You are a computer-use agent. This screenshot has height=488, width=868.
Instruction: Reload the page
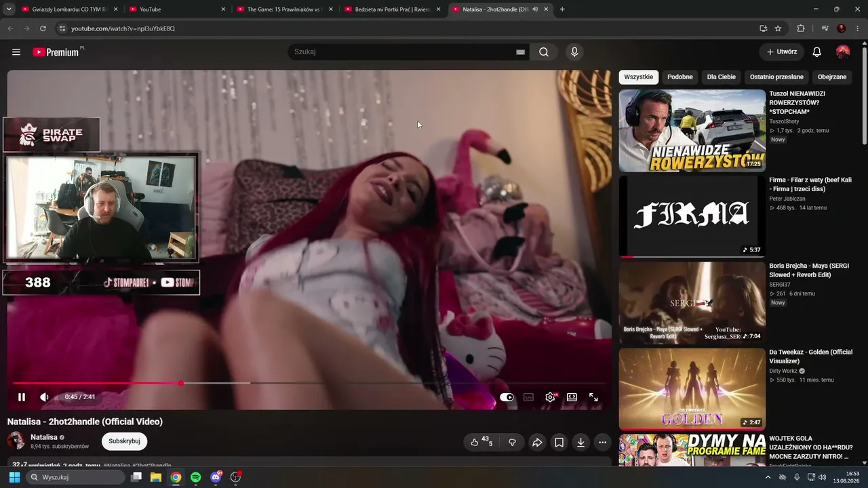[43, 28]
